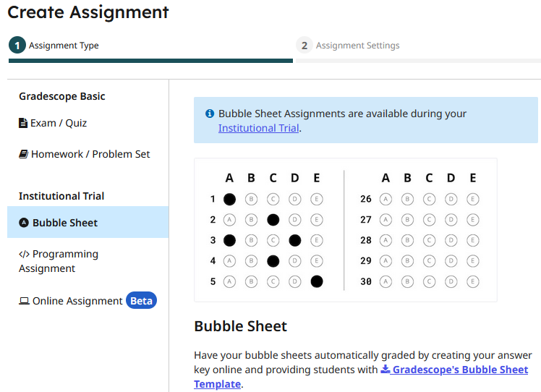Screen dimensions: 541x392
Task: Click the blue info icon in banner
Action: tap(210, 114)
